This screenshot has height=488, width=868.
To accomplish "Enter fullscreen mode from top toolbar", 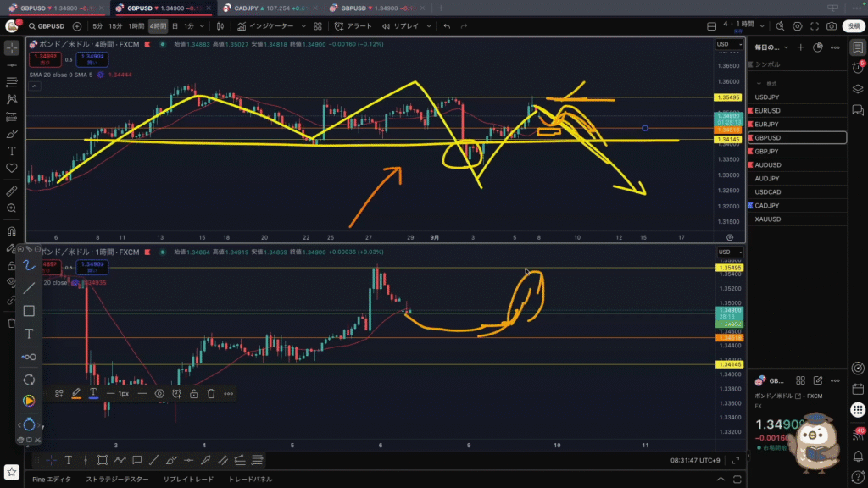I will [815, 26].
